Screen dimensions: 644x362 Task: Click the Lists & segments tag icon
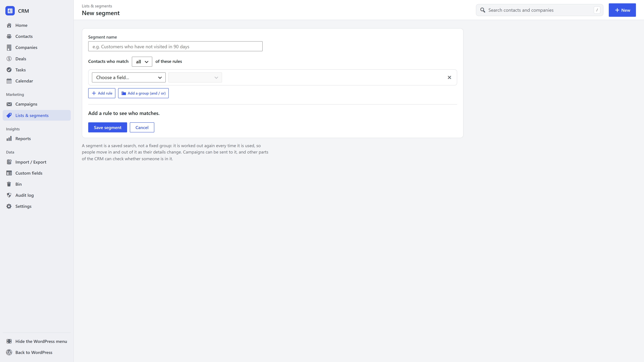click(x=9, y=115)
